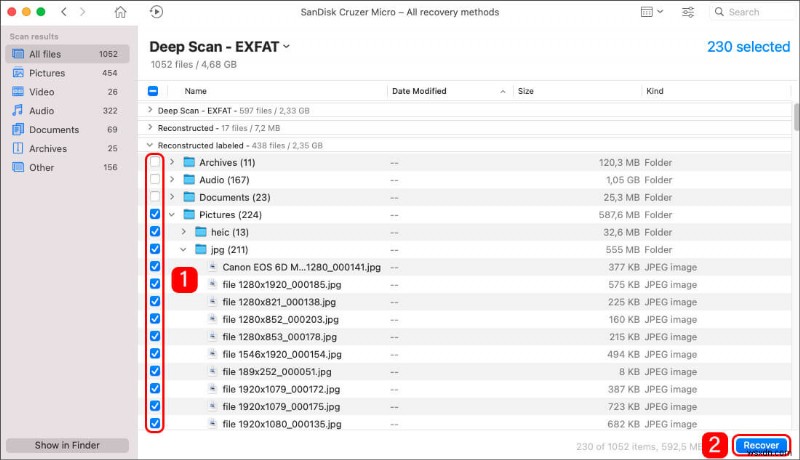This screenshot has width=800, height=460.
Task: Click the Archives (11) folder icon
Action: (x=189, y=162)
